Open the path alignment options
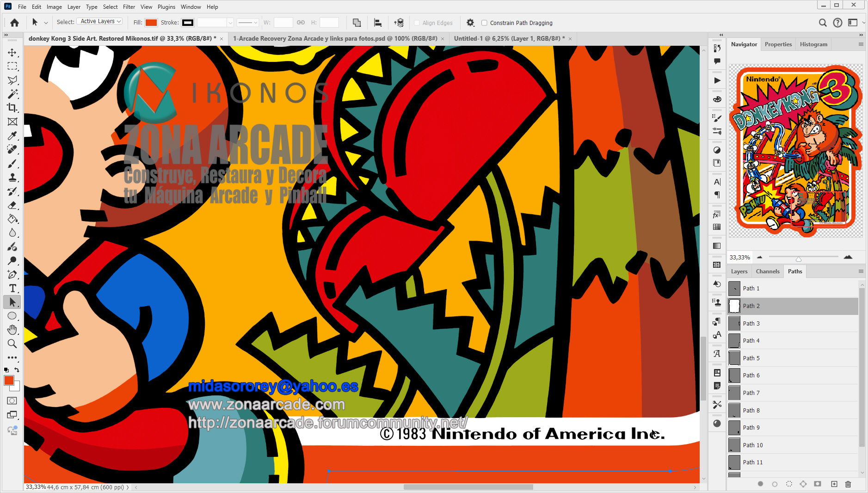Image resolution: width=868 pixels, height=493 pixels. point(378,23)
